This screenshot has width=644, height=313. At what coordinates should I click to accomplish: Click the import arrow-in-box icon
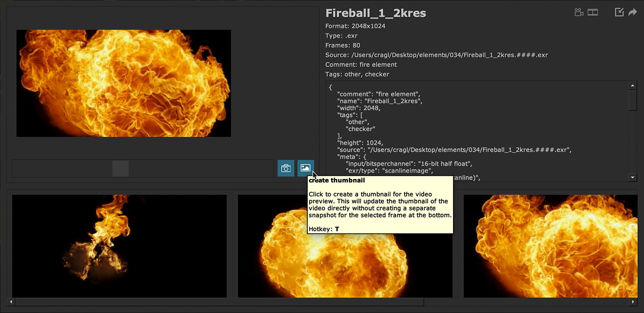coord(619,13)
